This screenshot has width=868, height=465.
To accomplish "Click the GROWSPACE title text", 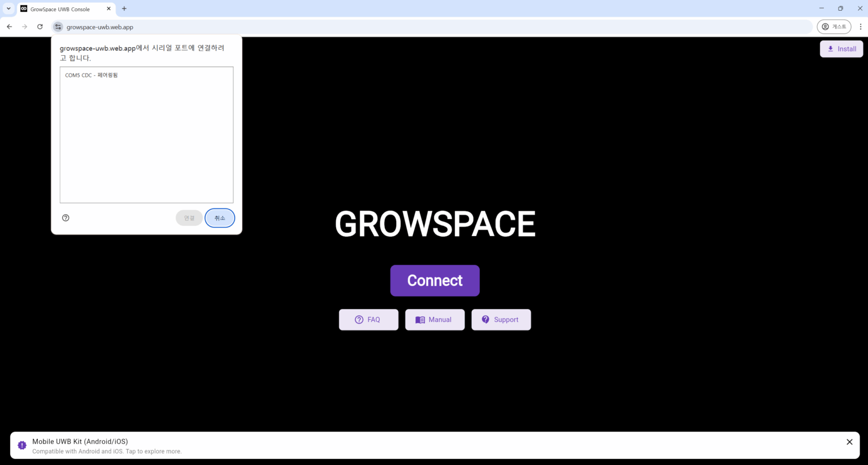I will point(435,224).
